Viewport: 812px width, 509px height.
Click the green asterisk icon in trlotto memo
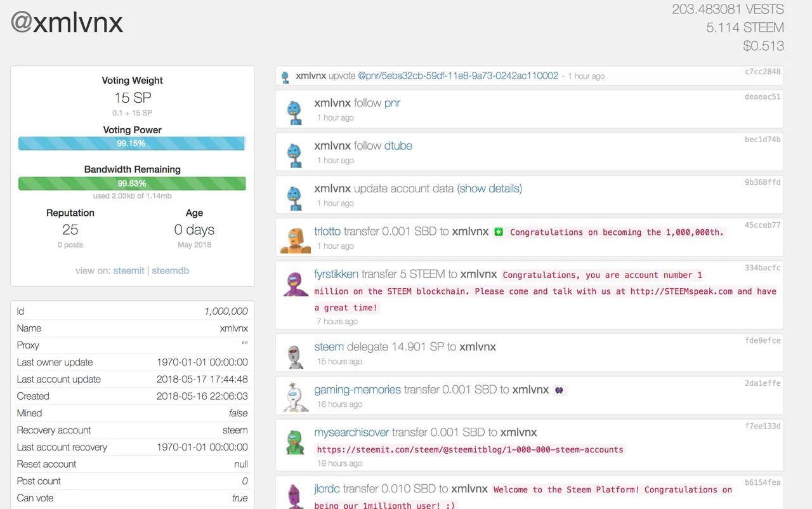(499, 232)
